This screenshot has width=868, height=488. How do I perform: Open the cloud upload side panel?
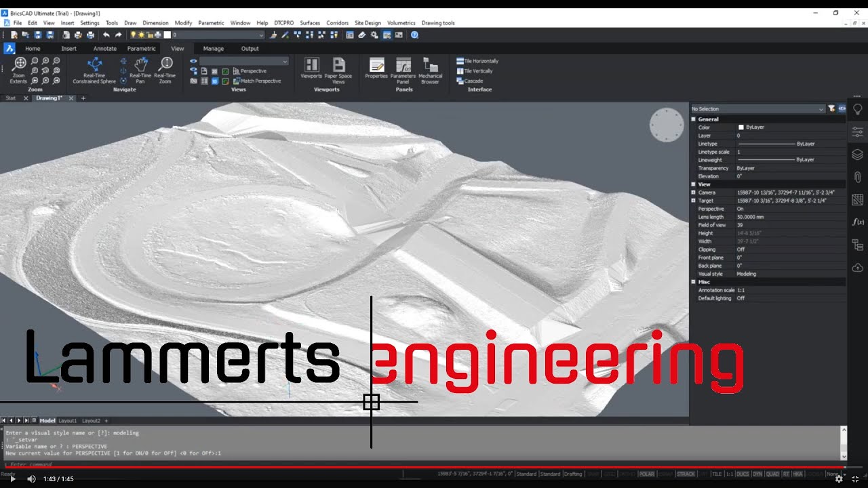pyautogui.click(x=857, y=267)
